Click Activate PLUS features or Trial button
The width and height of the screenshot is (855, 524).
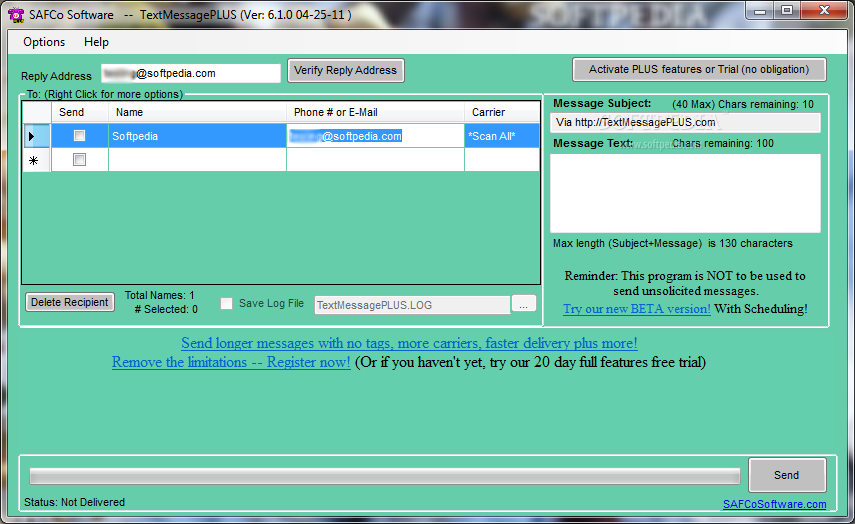coord(699,69)
